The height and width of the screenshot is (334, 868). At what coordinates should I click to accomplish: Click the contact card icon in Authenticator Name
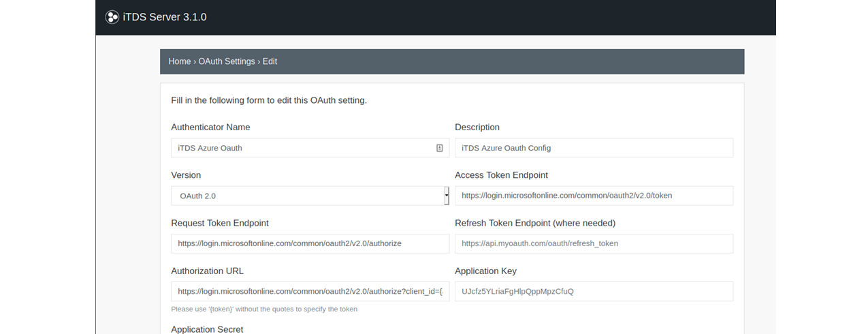coord(440,148)
